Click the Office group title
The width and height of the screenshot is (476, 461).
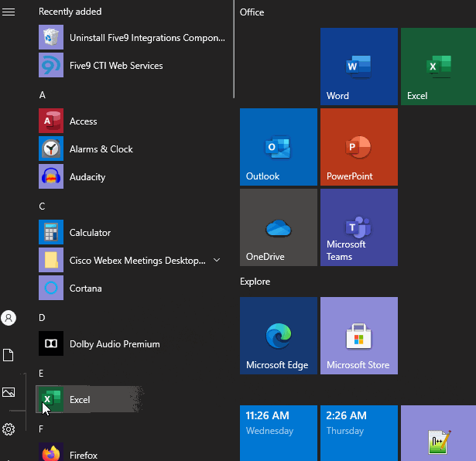[252, 12]
